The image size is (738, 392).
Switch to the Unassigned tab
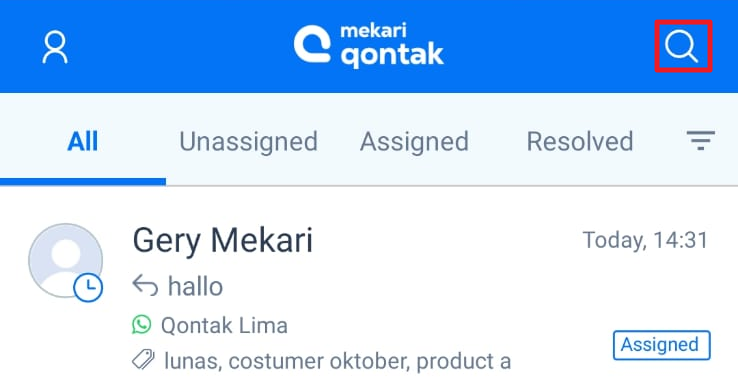(249, 141)
